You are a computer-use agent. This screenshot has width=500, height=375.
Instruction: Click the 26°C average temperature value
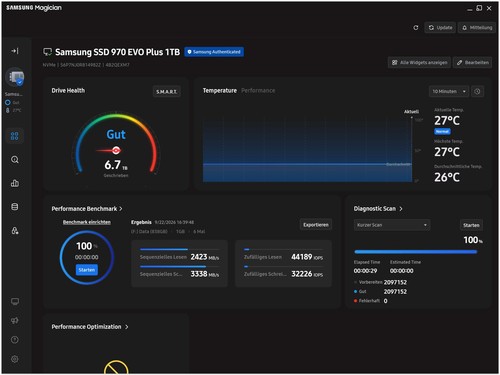(447, 177)
